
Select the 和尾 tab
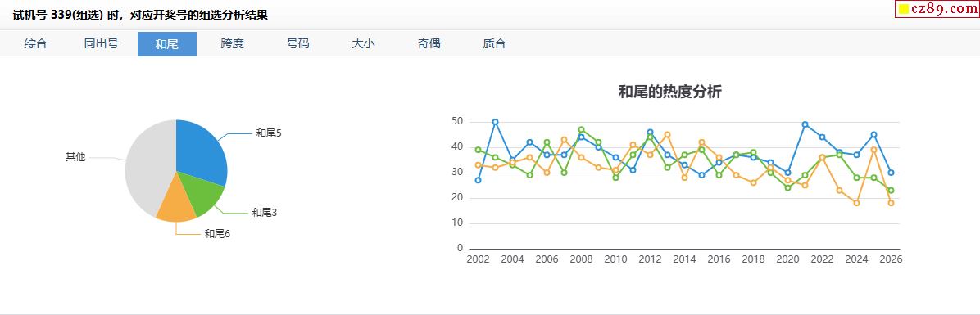point(167,43)
